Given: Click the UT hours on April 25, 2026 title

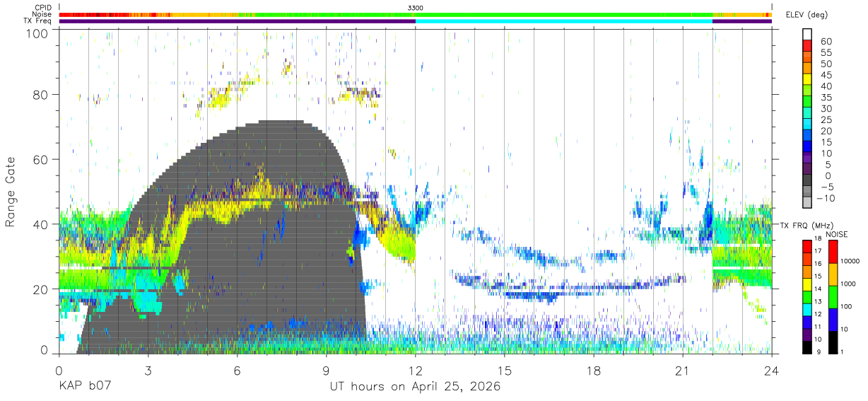Looking at the screenshot, I should (x=415, y=387).
